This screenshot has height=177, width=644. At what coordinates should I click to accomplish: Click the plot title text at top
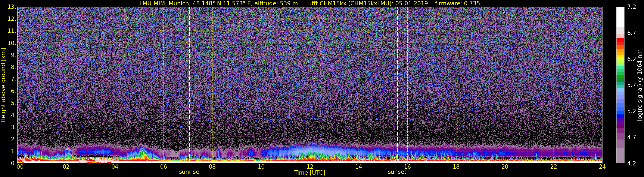(309, 3)
